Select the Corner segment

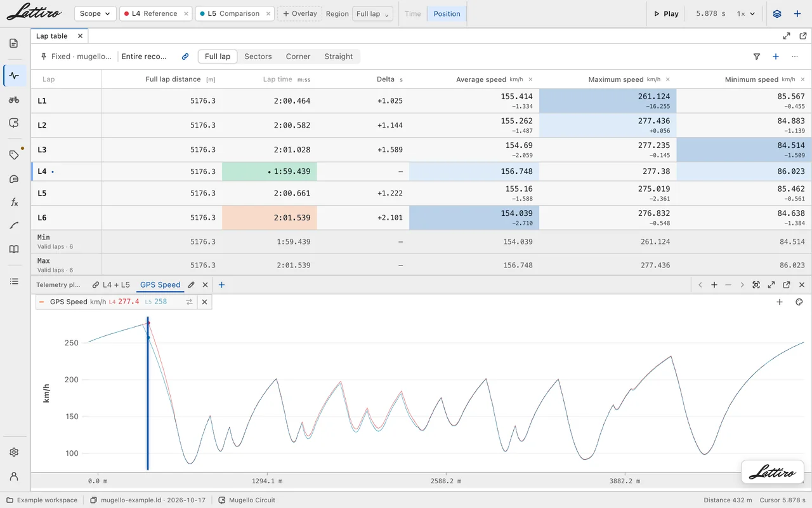coord(298,57)
